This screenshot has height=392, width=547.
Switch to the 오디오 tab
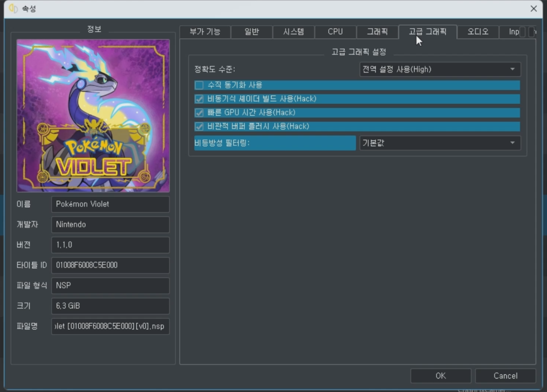click(478, 32)
